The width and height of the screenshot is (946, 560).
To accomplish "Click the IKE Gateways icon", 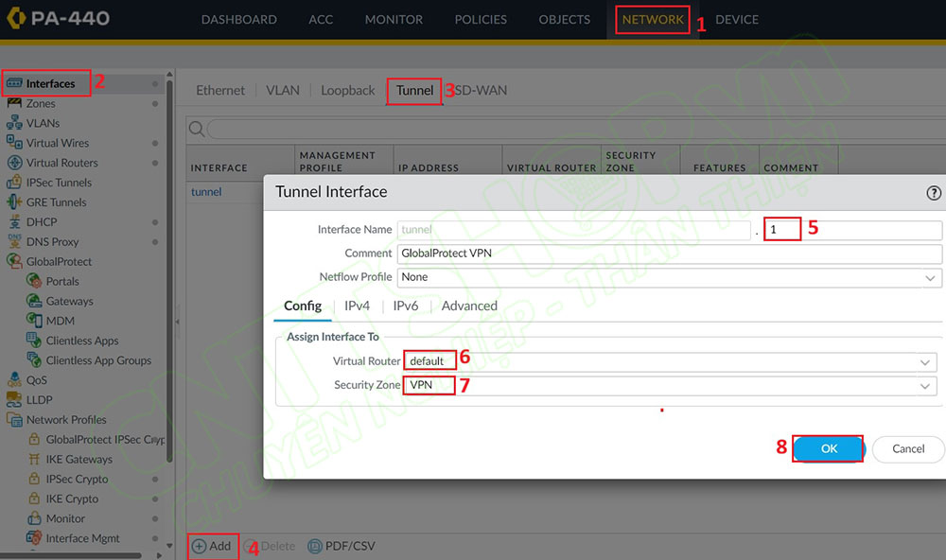I will coord(34,459).
